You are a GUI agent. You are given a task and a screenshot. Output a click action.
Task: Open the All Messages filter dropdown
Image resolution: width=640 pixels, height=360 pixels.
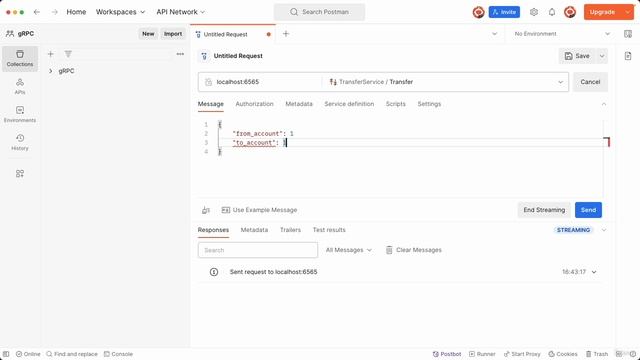click(349, 250)
